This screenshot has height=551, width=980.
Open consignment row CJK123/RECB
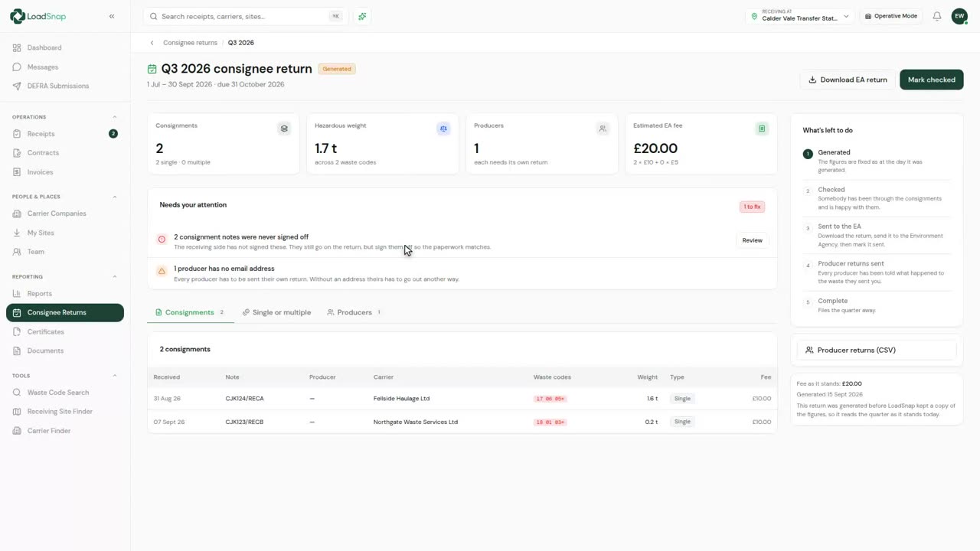click(x=462, y=422)
